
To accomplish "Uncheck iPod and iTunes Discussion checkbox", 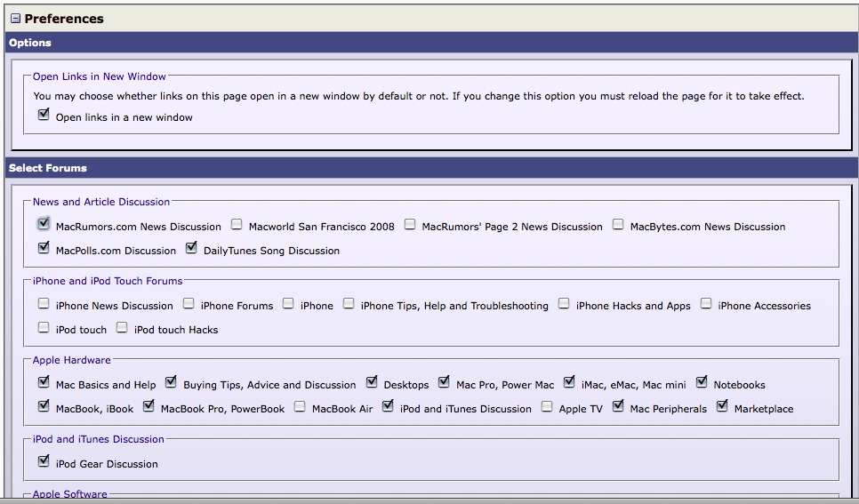I will pos(388,406).
